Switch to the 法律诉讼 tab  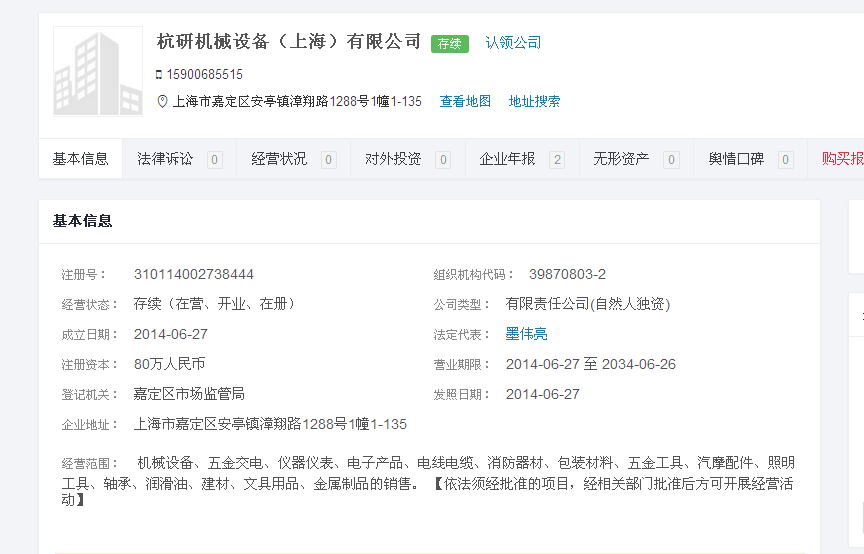tap(165, 159)
